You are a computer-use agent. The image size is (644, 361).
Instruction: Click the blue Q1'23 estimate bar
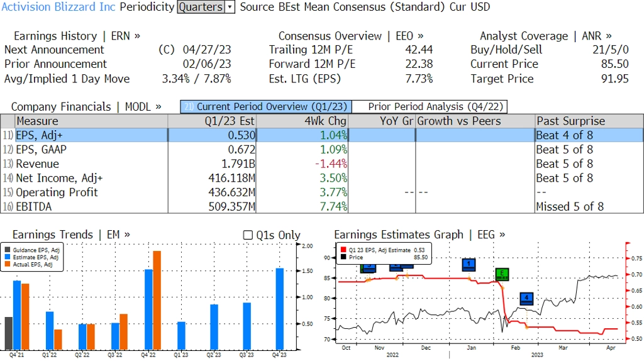181,336
